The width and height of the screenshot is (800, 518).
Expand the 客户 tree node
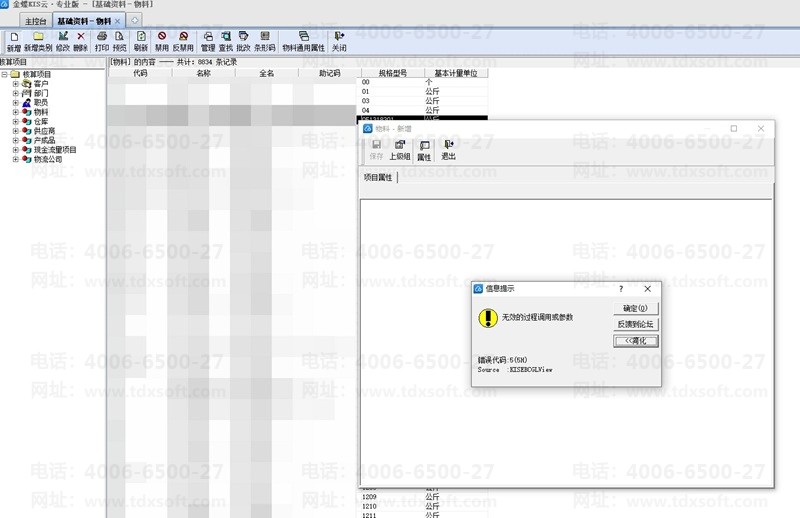[16, 84]
